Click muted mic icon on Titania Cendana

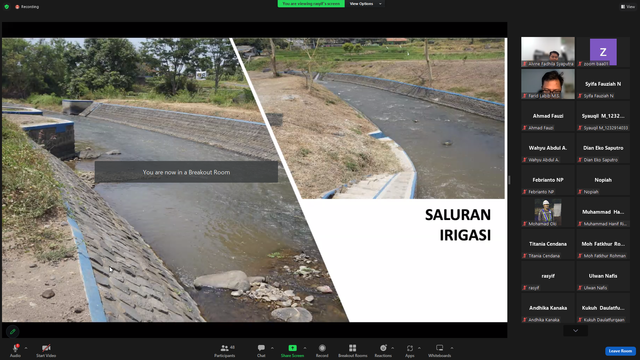click(525, 256)
